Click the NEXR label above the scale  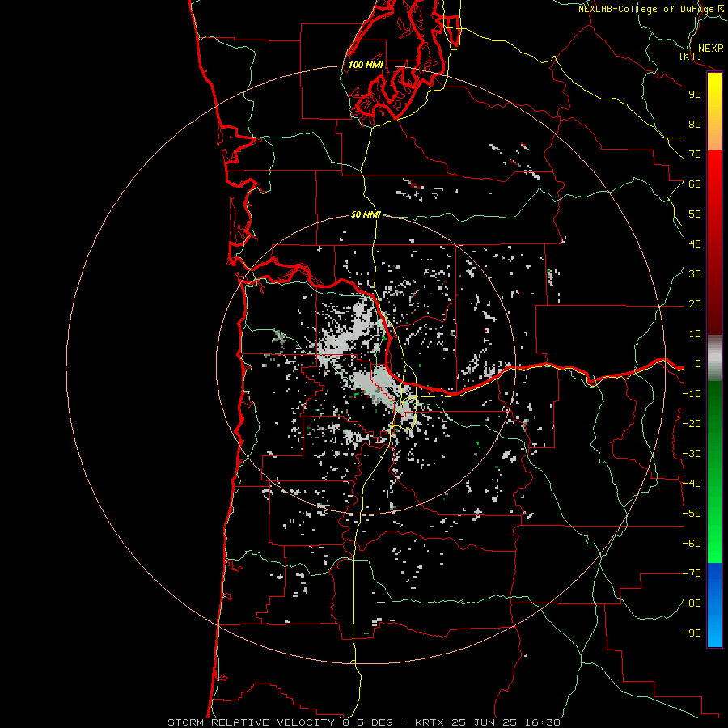[710, 48]
